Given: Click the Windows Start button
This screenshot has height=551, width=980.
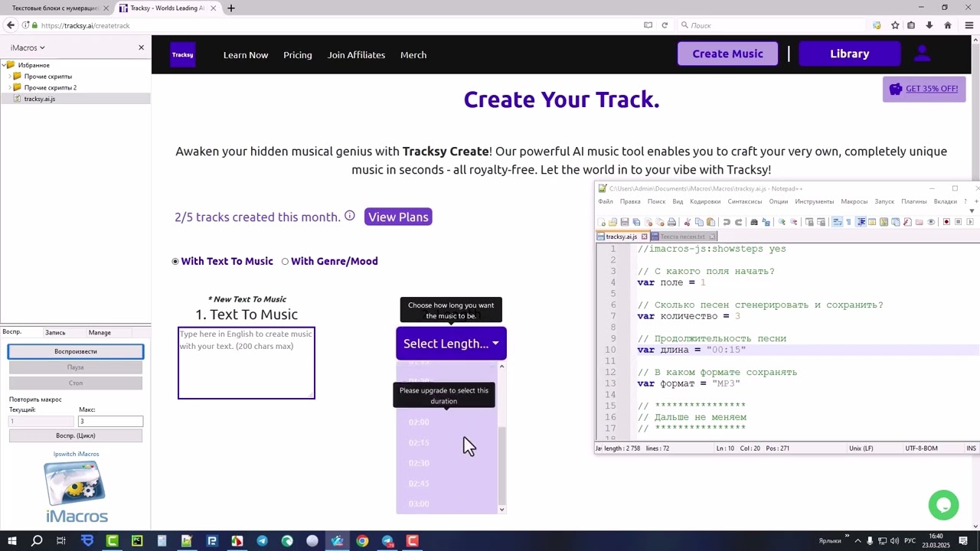Looking at the screenshot, I should click(x=12, y=541).
